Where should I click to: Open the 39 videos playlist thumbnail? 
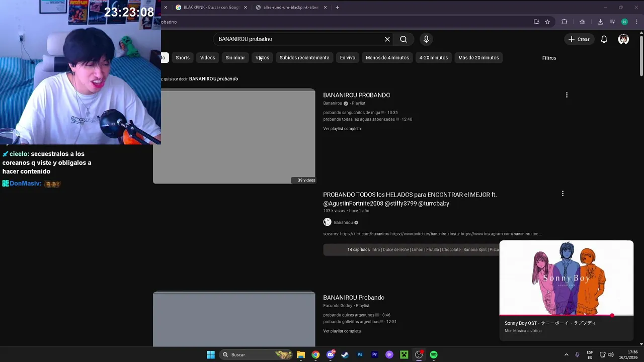tap(234, 137)
